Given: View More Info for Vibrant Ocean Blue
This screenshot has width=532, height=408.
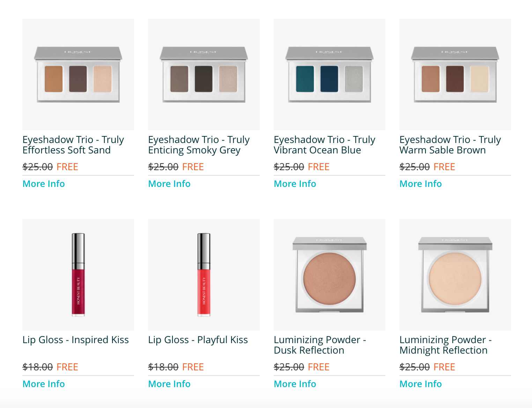Looking at the screenshot, I should [295, 184].
